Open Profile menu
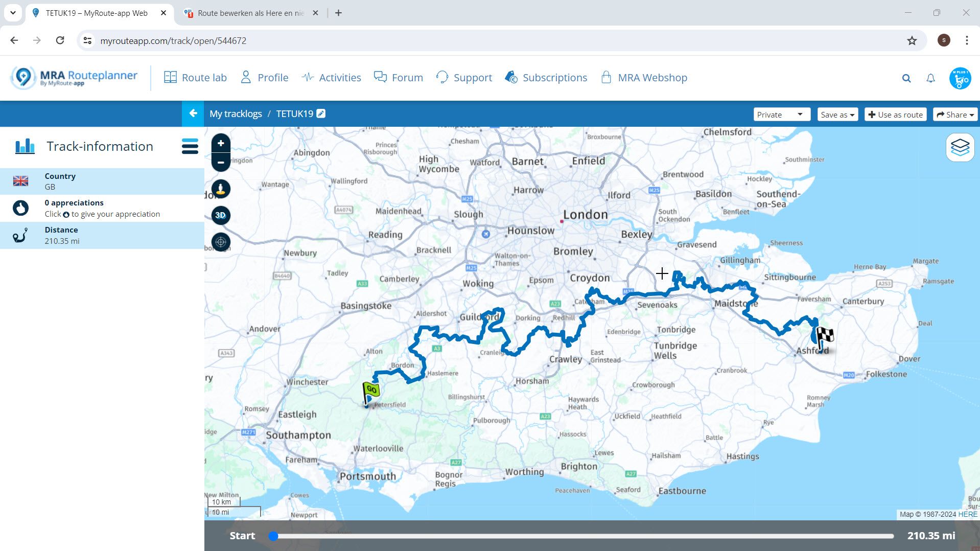 [265, 78]
